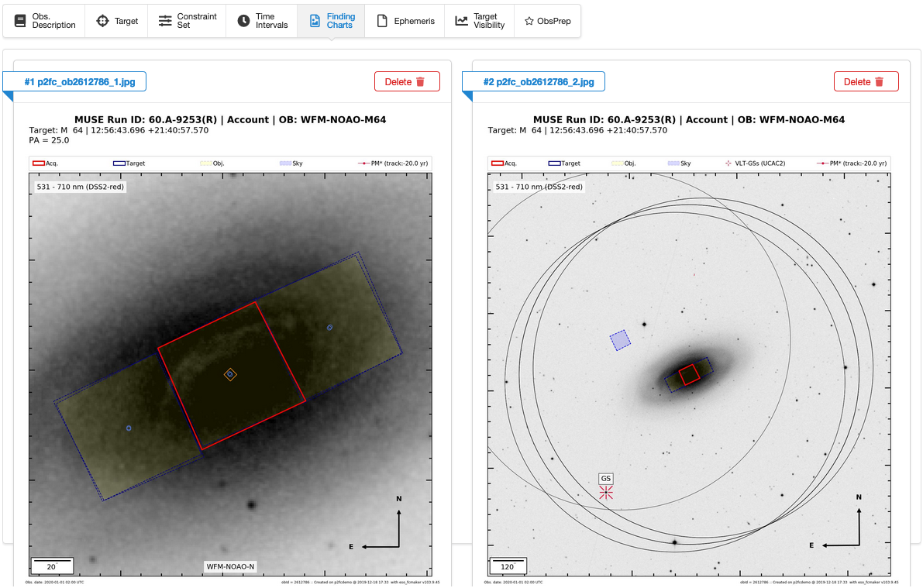Click the 'PA = 25.0' text
Screen dimensions: 923x588
tap(49, 140)
